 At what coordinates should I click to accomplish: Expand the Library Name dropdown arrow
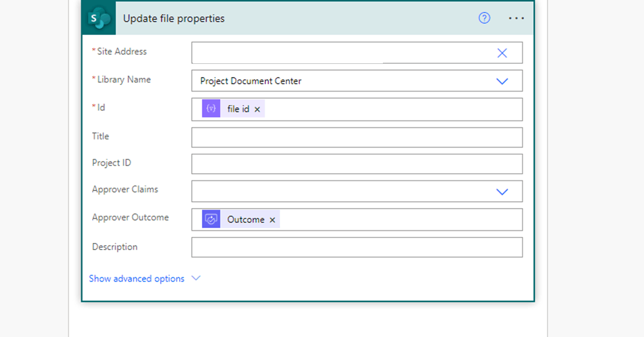(x=502, y=81)
